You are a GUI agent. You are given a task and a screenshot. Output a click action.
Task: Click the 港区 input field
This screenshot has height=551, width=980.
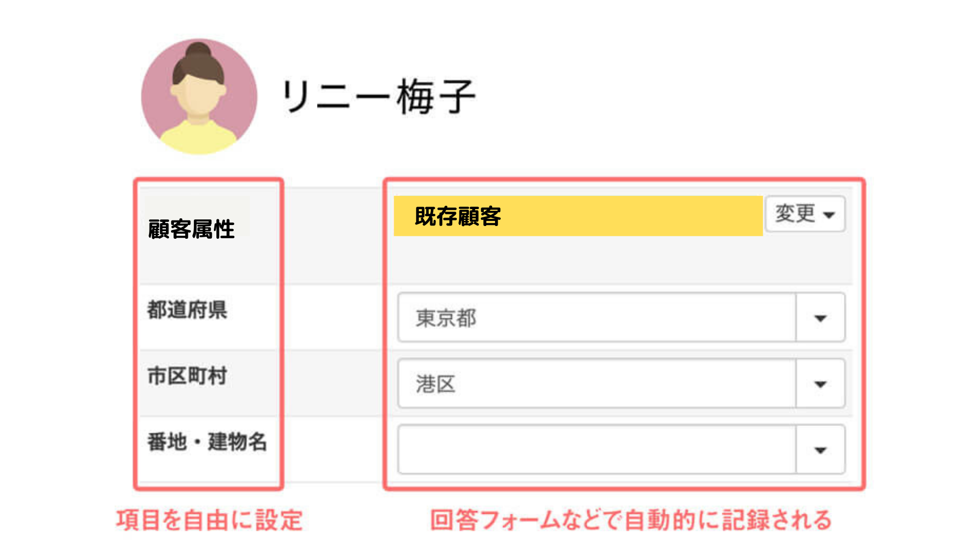[596, 384]
